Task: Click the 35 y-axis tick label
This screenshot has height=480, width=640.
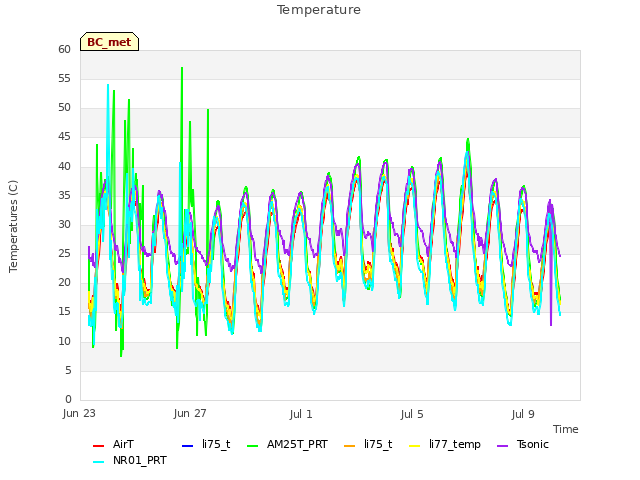Action: [x=64, y=196]
